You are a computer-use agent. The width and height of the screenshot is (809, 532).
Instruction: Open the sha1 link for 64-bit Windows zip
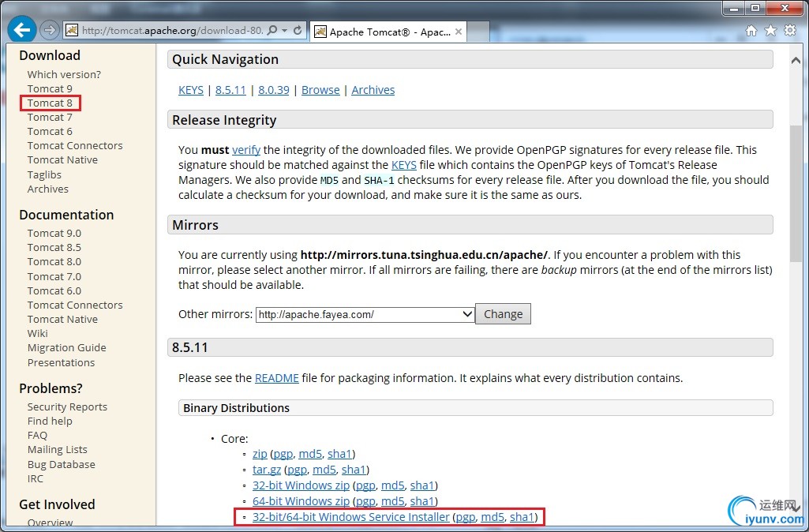coord(422,501)
